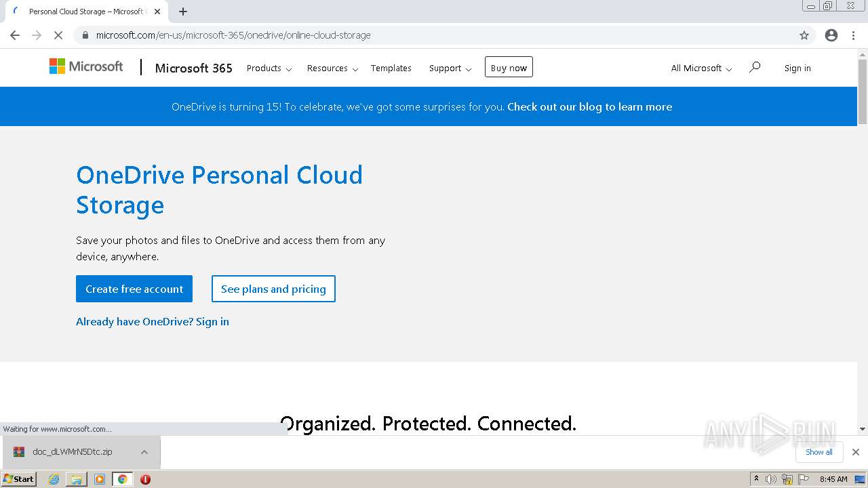Open media player from taskbar
Viewport: 868px width, 488px height.
coord(100,479)
